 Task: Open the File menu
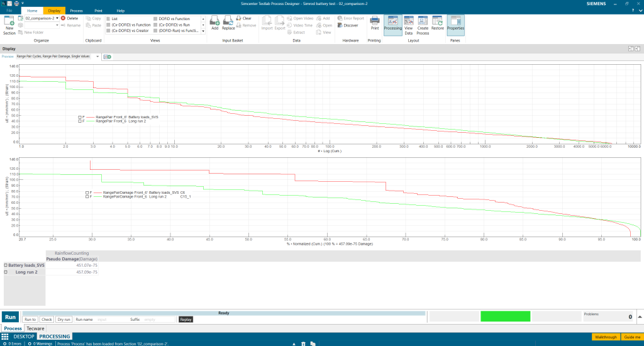pyautogui.click(x=9, y=11)
